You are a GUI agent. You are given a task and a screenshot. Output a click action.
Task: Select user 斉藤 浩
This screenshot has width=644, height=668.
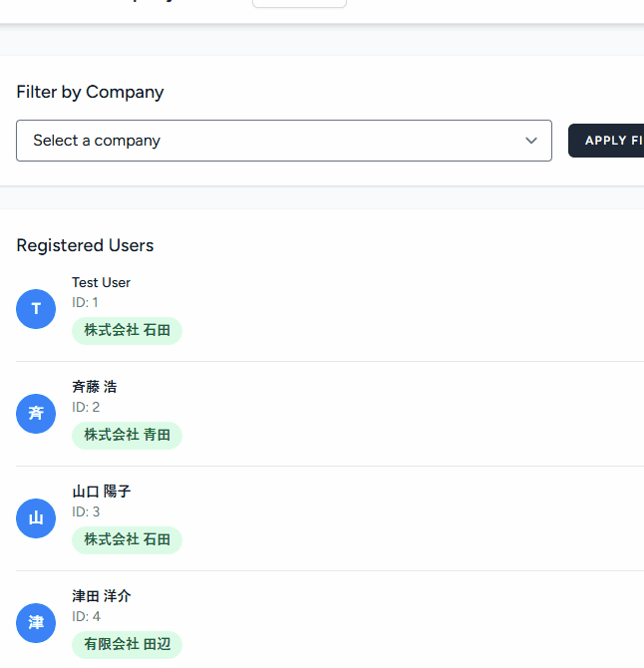95,387
